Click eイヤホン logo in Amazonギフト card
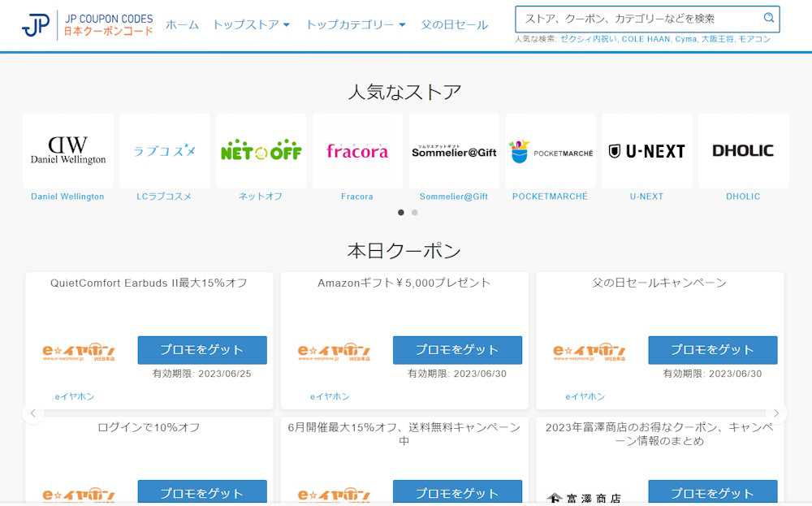The width and height of the screenshot is (812, 506). pos(334,352)
